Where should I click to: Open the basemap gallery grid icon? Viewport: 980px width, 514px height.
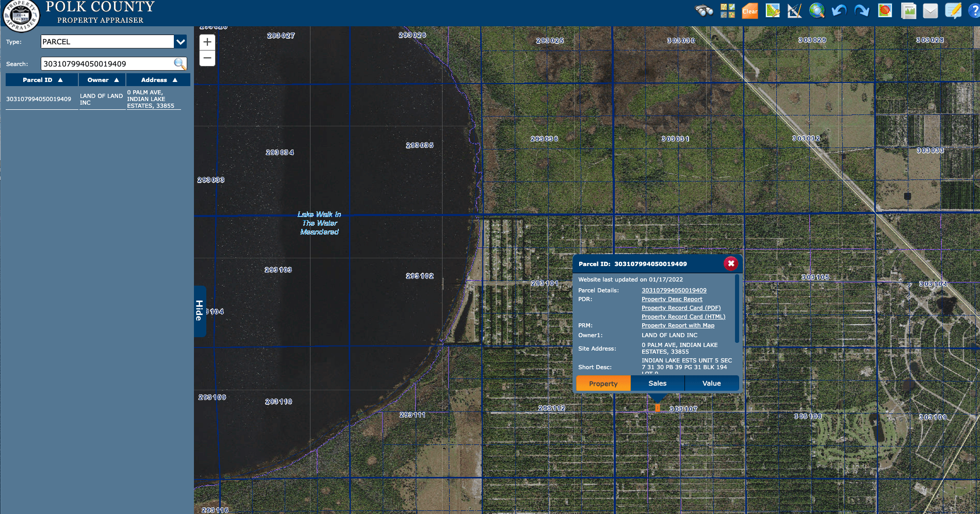[728, 11]
